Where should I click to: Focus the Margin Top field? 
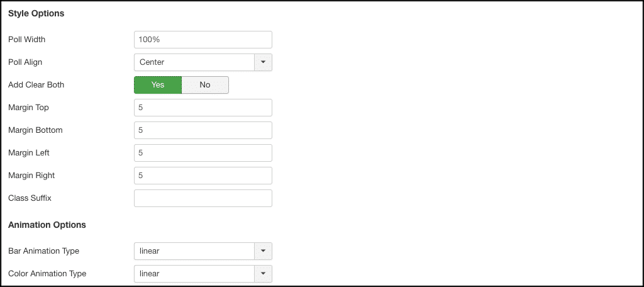click(x=203, y=108)
